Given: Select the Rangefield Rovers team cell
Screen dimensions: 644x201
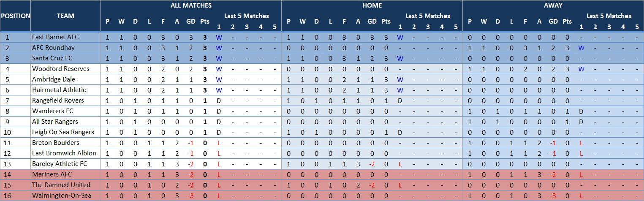Looking at the screenshot, I should [65, 100].
